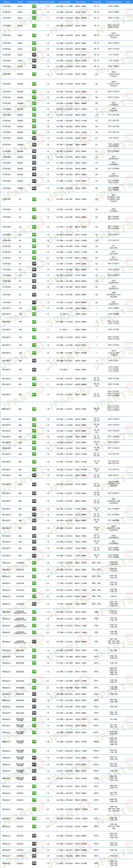Screen dimensions: 133x868
Task: Click petrol icon in Megane F3R 750 row
Action: point(34,681)
